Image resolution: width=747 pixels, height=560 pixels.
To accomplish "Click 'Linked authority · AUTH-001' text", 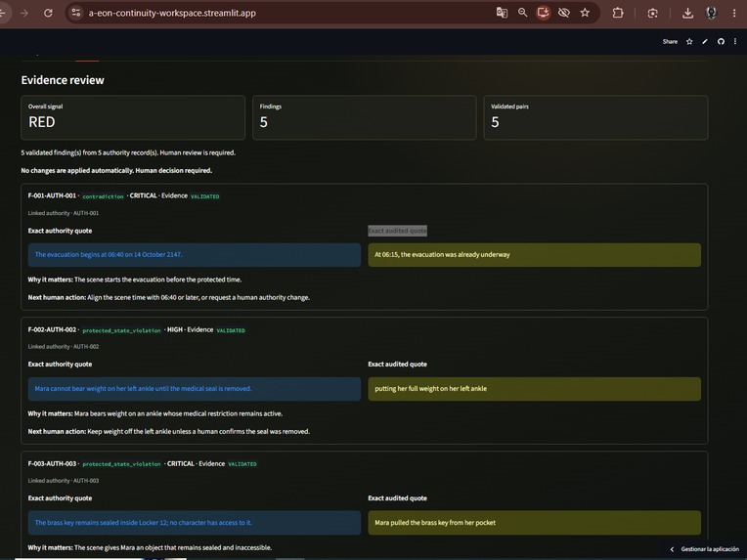I will [64, 213].
